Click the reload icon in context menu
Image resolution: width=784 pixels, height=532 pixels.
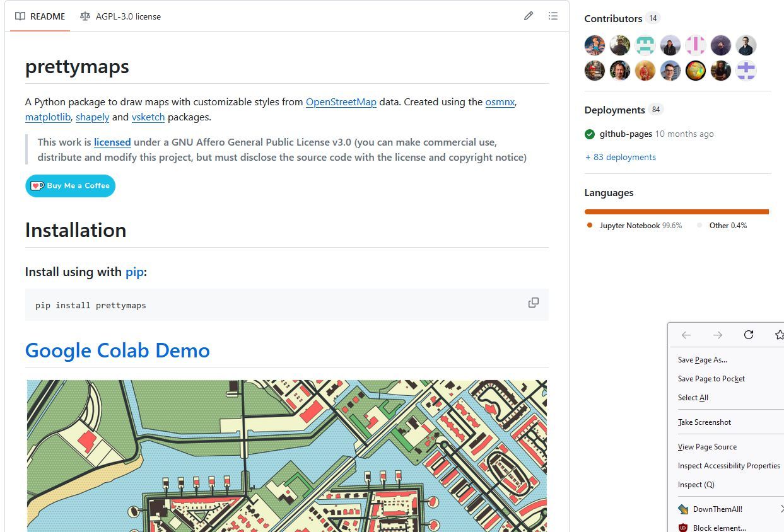pyautogui.click(x=749, y=335)
